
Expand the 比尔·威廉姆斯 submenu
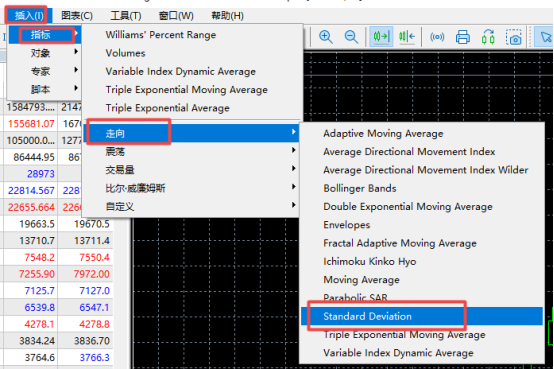pyautogui.click(x=192, y=188)
